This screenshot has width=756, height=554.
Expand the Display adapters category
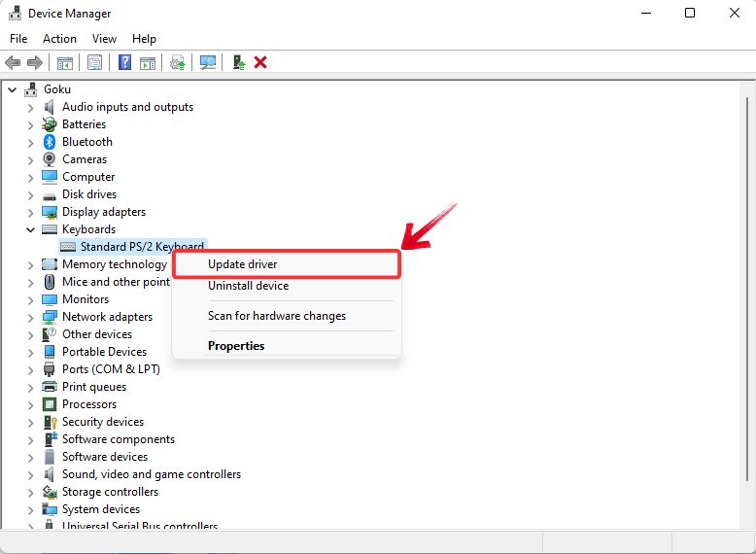pos(30,212)
